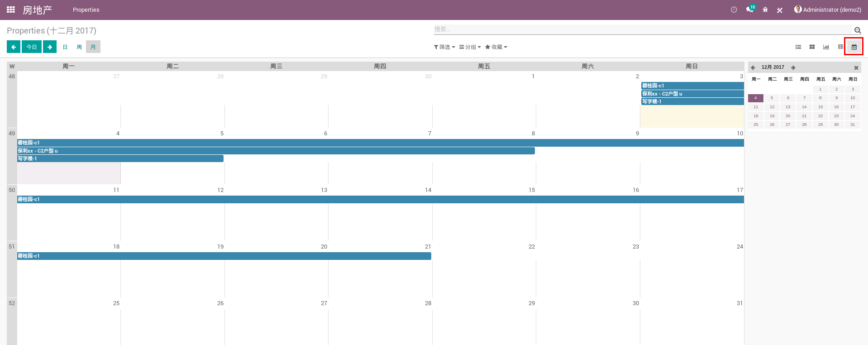
Task: Expand the 分组 group-by dropdown
Action: (x=470, y=47)
